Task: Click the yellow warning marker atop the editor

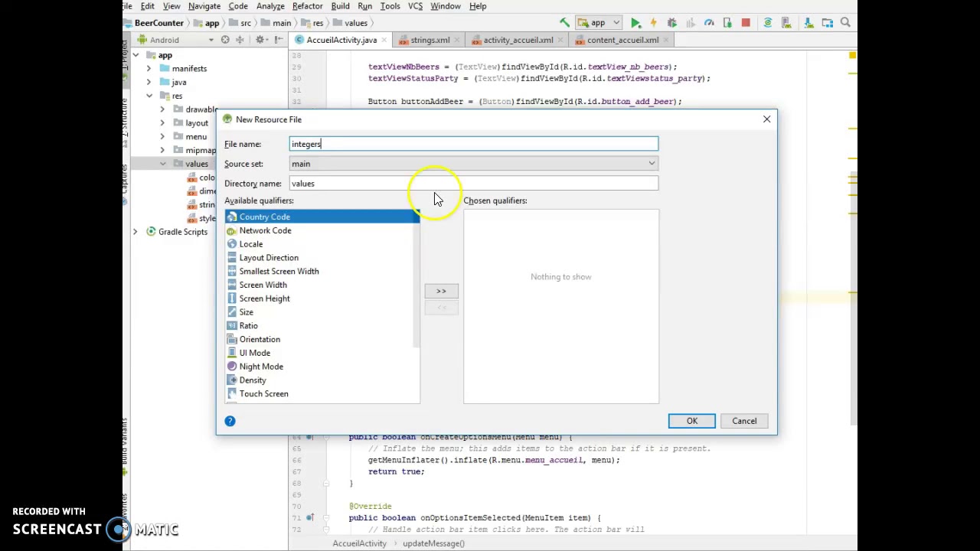Action: 852,55
